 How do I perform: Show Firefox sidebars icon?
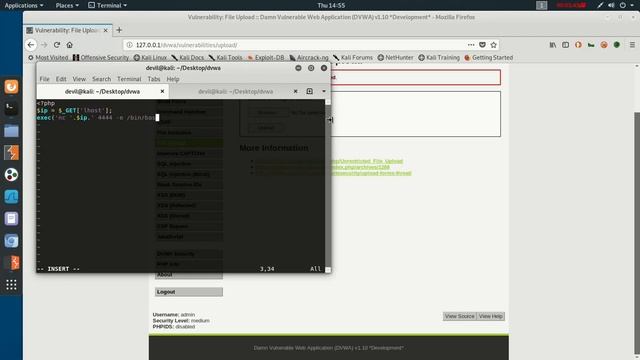pos(565,45)
